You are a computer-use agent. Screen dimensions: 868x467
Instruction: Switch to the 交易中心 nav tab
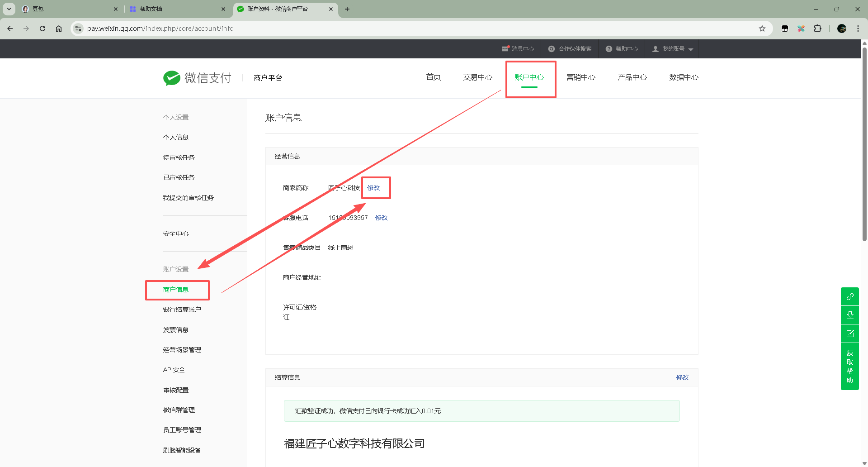pyautogui.click(x=477, y=77)
